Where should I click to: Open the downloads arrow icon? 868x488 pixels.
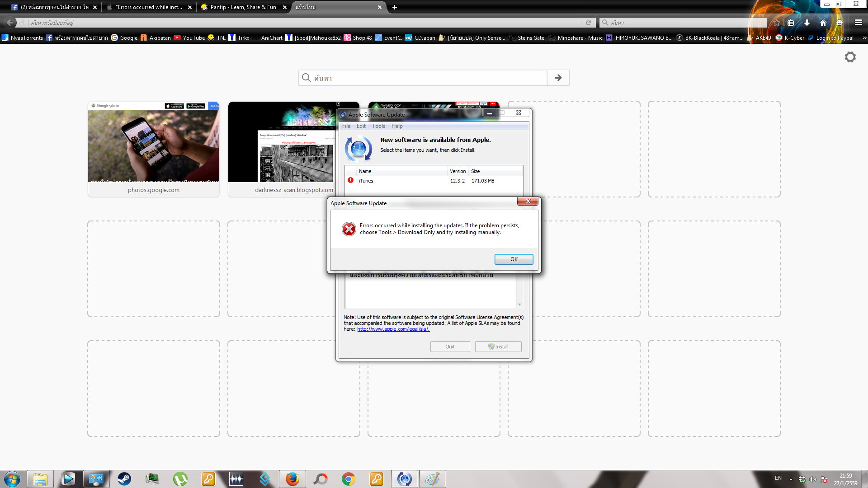pos(807,23)
